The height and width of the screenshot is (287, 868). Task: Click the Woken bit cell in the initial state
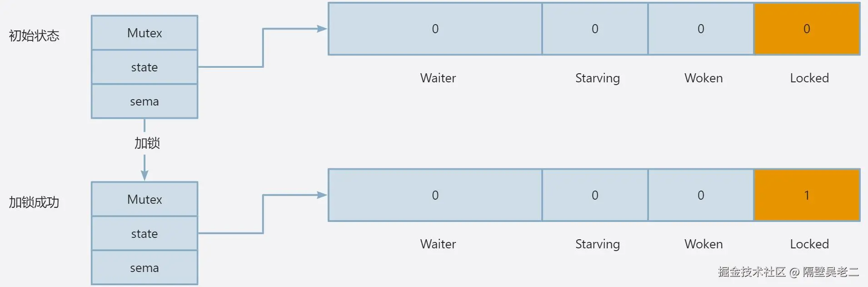coord(701,29)
